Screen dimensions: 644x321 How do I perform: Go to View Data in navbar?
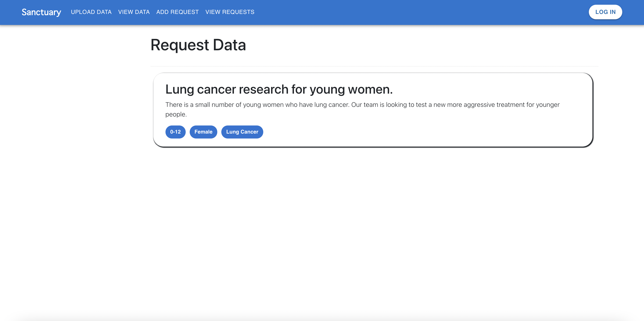[134, 12]
